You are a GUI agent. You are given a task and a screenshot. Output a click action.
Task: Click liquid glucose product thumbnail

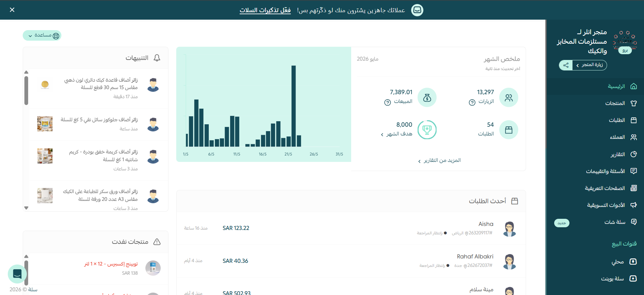pos(45,124)
